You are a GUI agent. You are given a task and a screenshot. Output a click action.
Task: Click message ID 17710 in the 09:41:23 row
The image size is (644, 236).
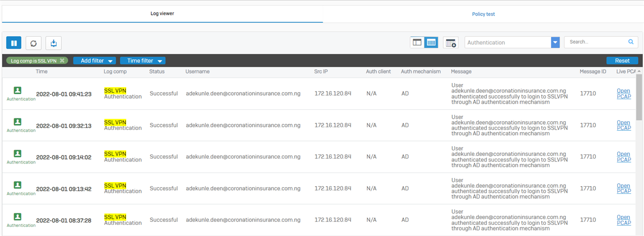[x=588, y=94]
